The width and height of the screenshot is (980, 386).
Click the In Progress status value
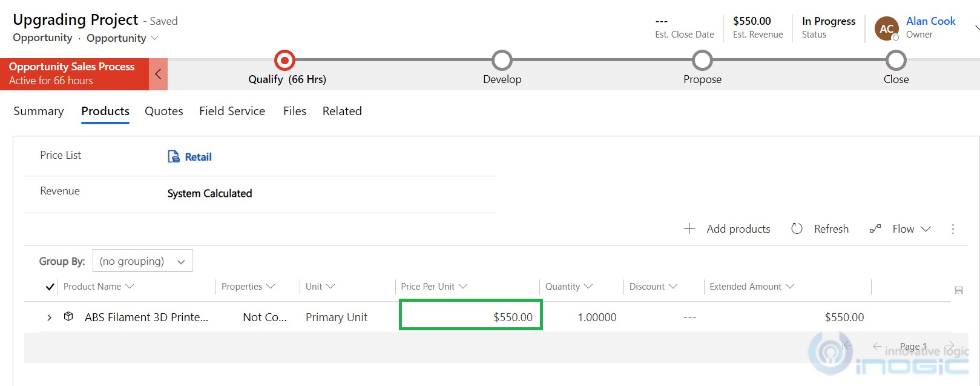[829, 21]
